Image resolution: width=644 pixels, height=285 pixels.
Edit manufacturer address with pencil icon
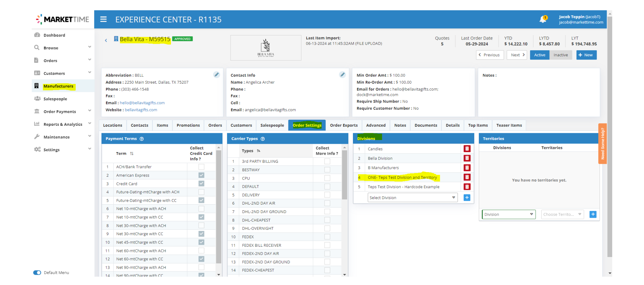[217, 75]
